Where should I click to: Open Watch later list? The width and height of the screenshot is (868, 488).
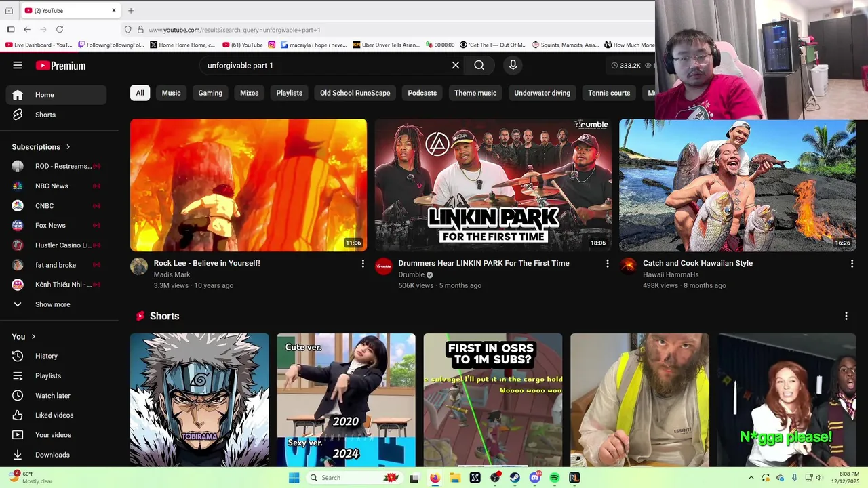pyautogui.click(x=56, y=395)
